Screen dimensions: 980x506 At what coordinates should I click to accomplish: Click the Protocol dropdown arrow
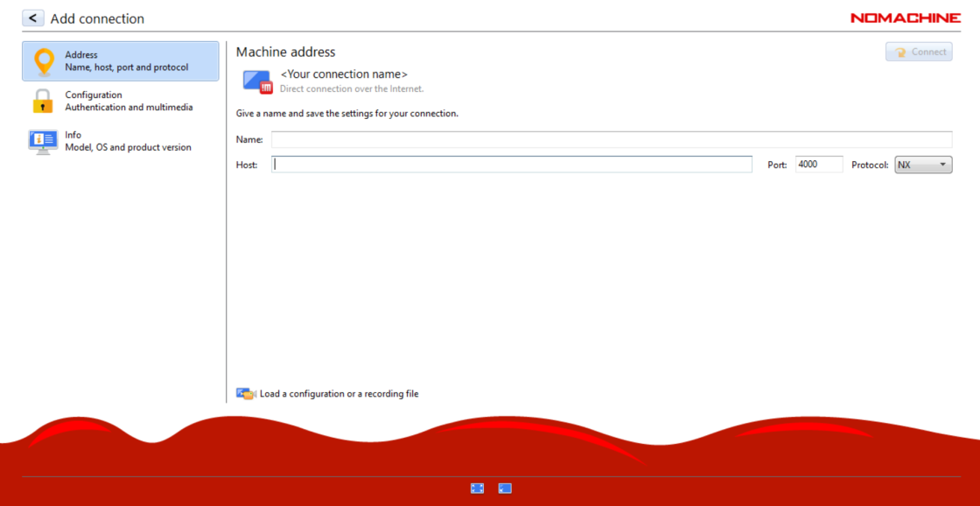[942, 165]
